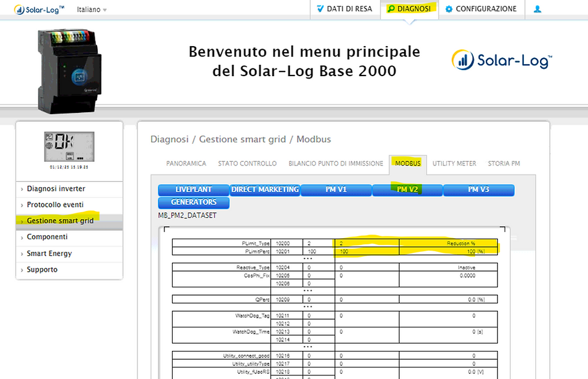Image resolution: width=588 pixels, height=379 pixels.
Task: Click the Utility_utilityType row label
Action: [251, 363]
